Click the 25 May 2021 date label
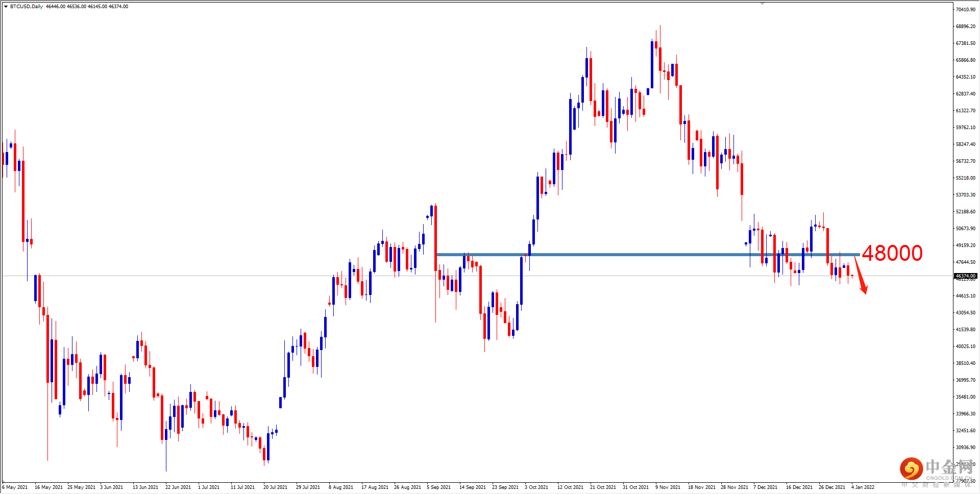 point(81,487)
